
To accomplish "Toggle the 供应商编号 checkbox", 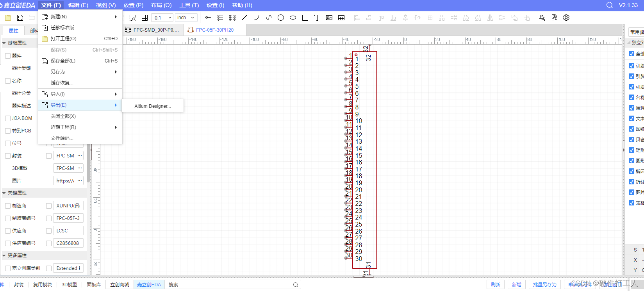I will [x=8, y=243].
